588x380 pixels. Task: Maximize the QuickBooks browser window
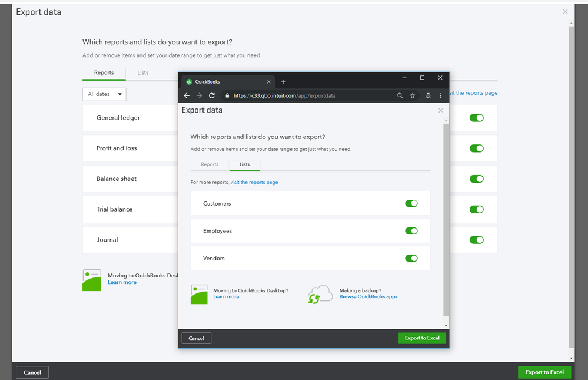pos(422,78)
